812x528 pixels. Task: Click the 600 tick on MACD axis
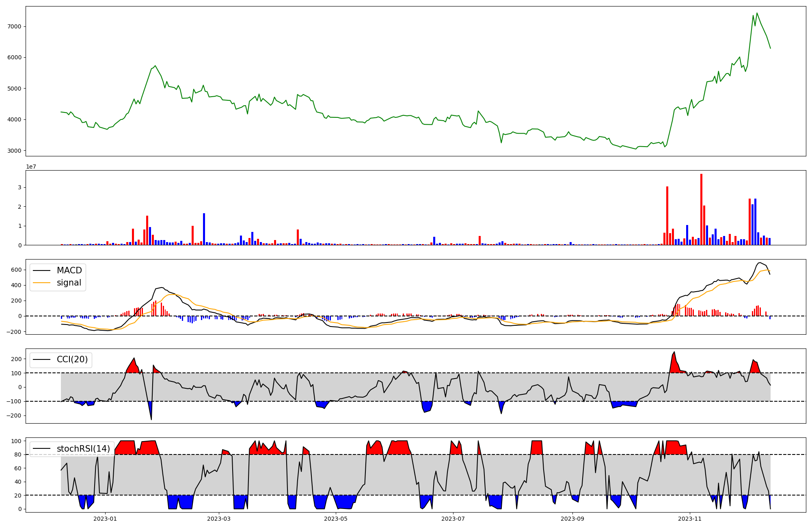tap(16, 270)
